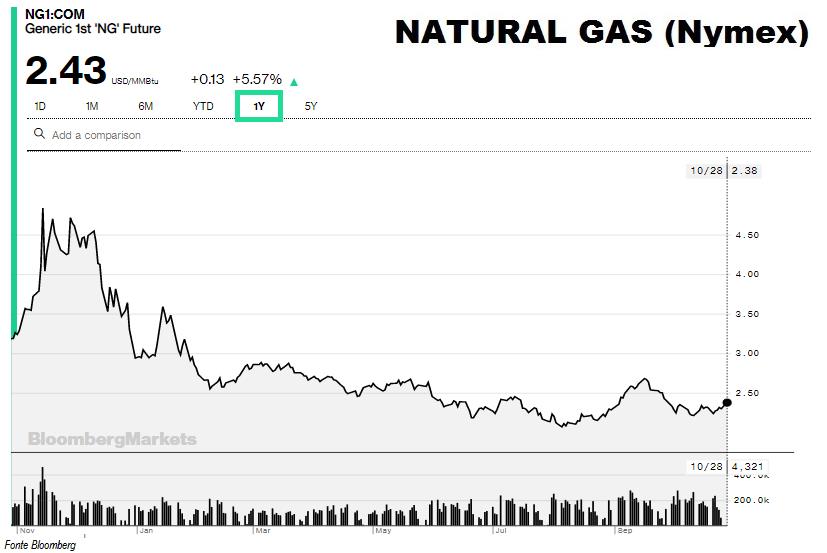Click the green up-arrow change indicator
The image size is (827, 553).
click(x=294, y=82)
